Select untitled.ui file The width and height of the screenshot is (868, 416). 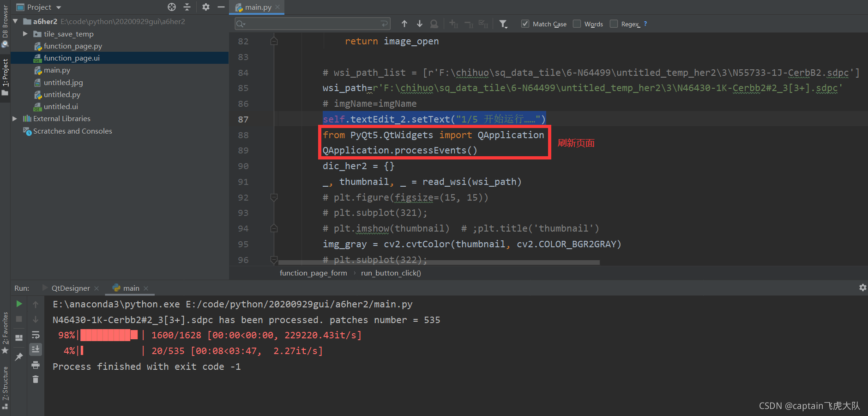pyautogui.click(x=60, y=106)
